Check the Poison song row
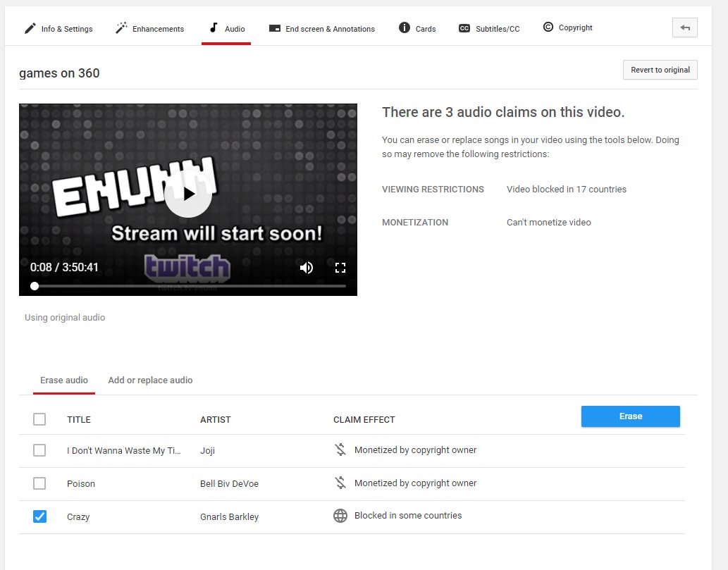The width and height of the screenshot is (728, 570). tap(39, 483)
